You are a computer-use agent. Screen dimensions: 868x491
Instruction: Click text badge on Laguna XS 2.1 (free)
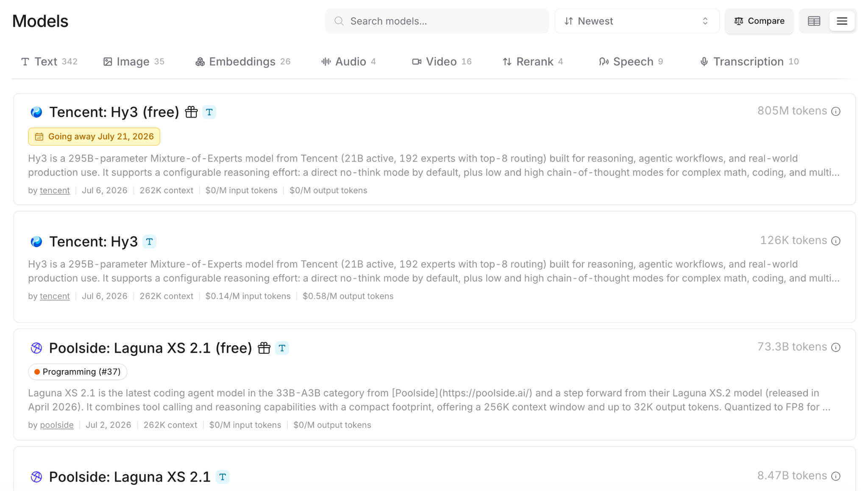(x=282, y=348)
